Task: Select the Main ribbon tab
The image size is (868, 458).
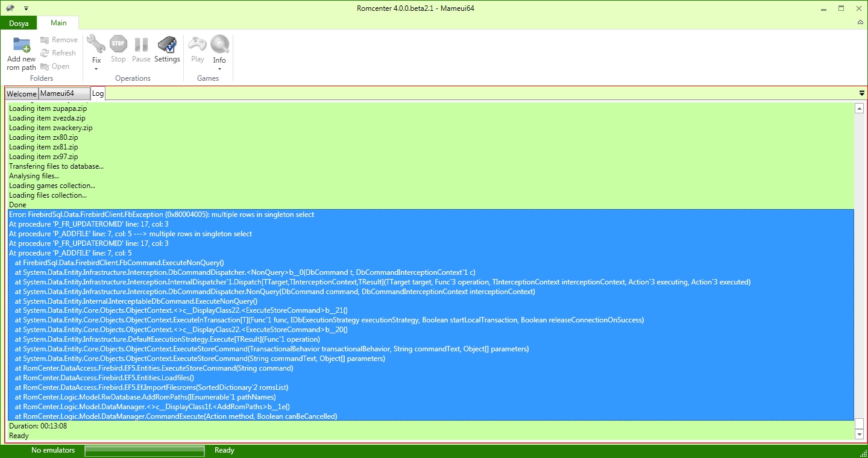Action: (58, 23)
